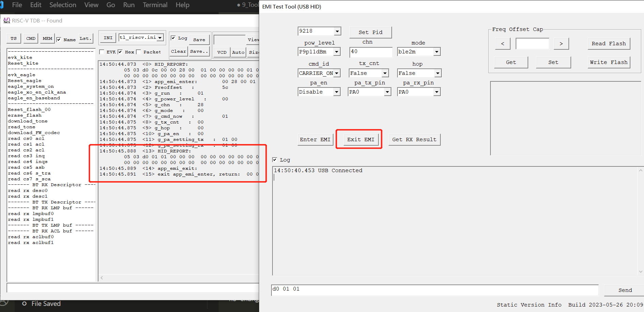The width and height of the screenshot is (644, 312).
Task: Expand the mode ble2m dropdown
Action: tap(437, 52)
